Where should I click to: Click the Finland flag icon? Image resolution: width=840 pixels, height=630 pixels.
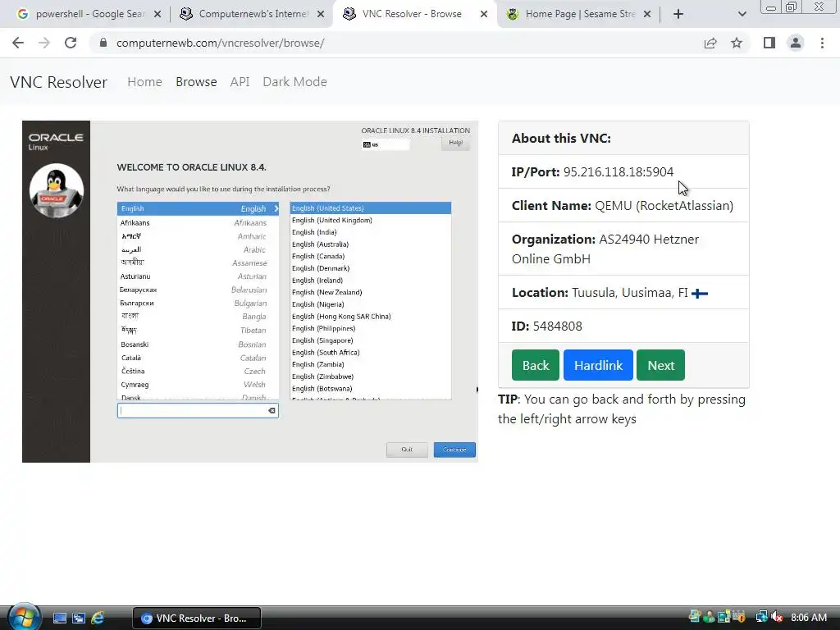point(700,293)
